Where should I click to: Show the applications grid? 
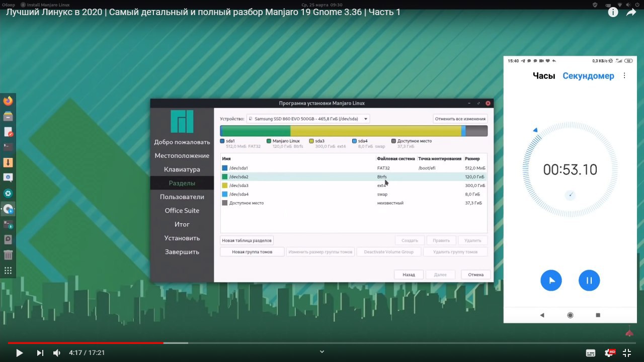point(8,270)
